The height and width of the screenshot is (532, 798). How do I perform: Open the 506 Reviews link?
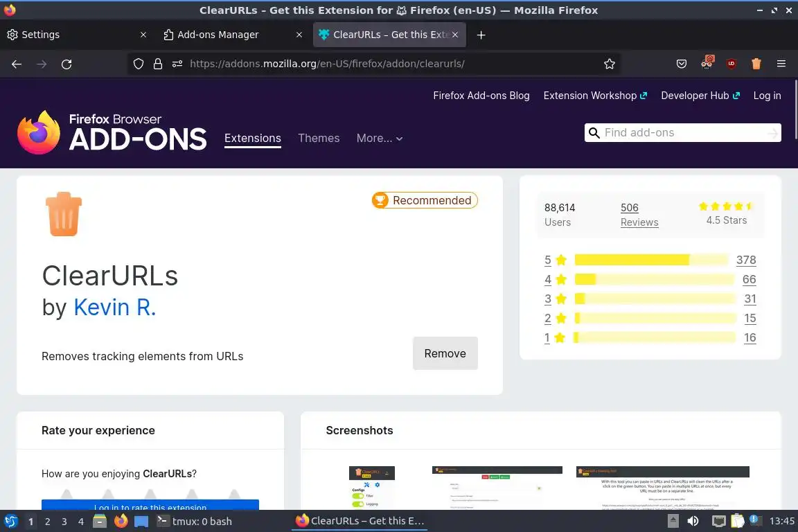pos(639,214)
